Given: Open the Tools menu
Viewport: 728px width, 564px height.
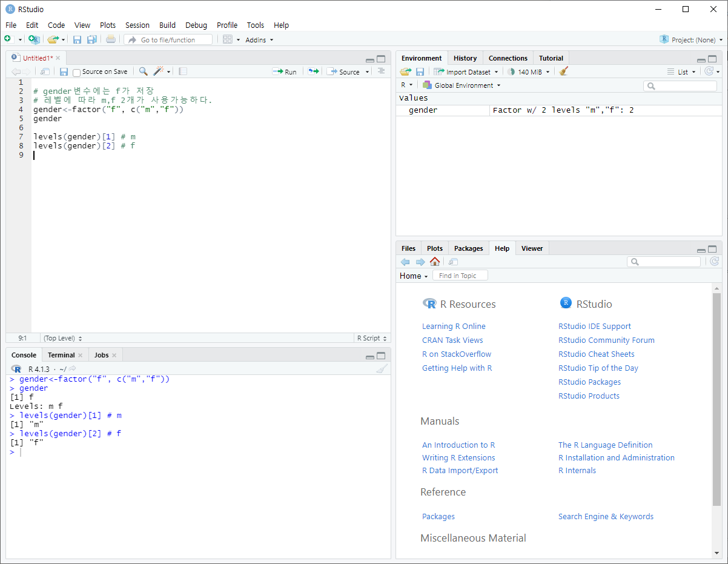Looking at the screenshot, I should [256, 25].
